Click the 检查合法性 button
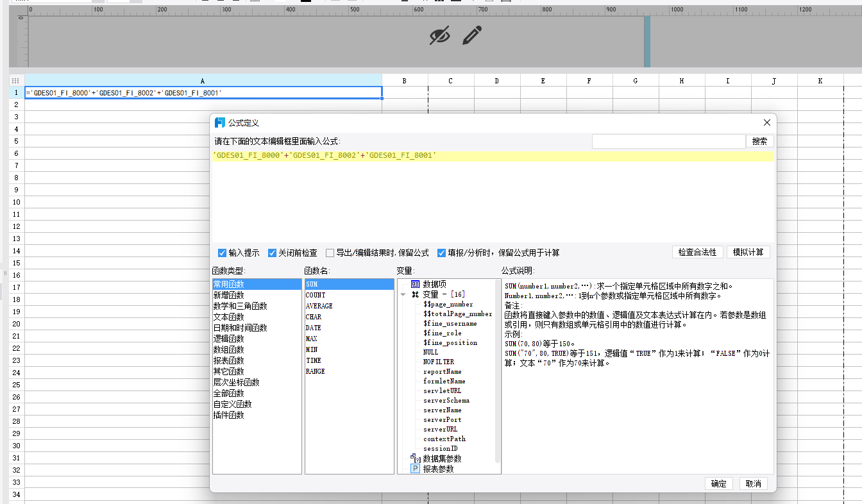Image resolution: width=862 pixels, height=504 pixels. click(698, 252)
